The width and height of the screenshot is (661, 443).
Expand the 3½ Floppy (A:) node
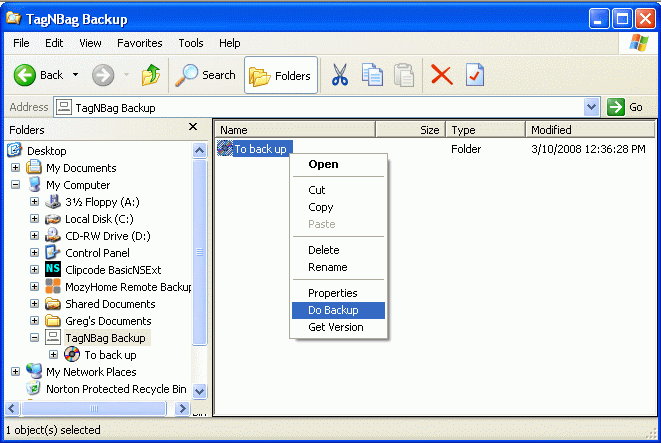pos(35,202)
